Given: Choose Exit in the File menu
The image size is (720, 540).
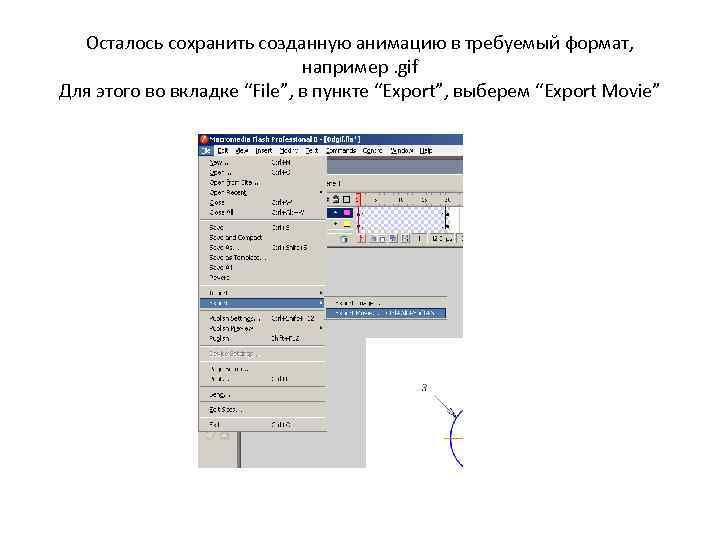Looking at the screenshot, I should point(263,425).
